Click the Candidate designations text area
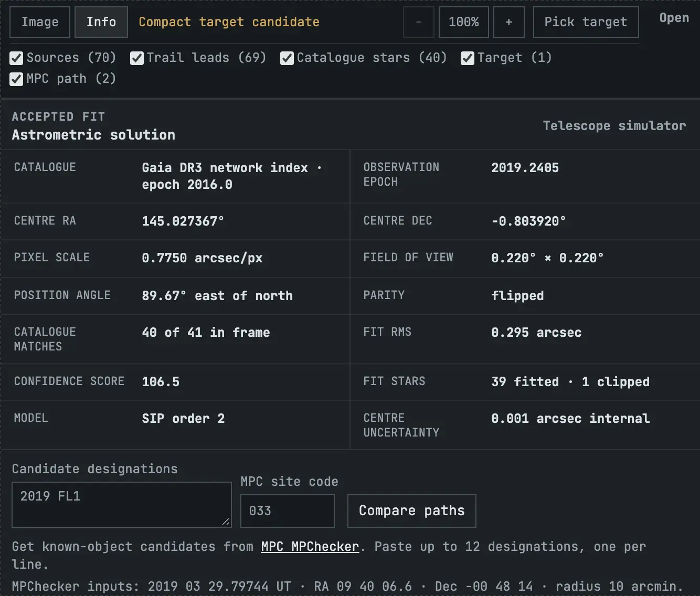700x596 pixels. pyautogui.click(x=122, y=505)
